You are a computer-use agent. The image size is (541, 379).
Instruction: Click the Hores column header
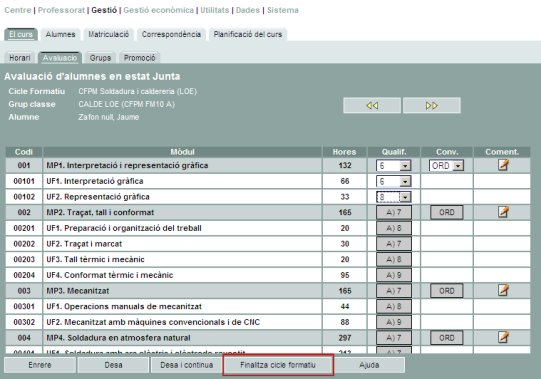[344, 152]
